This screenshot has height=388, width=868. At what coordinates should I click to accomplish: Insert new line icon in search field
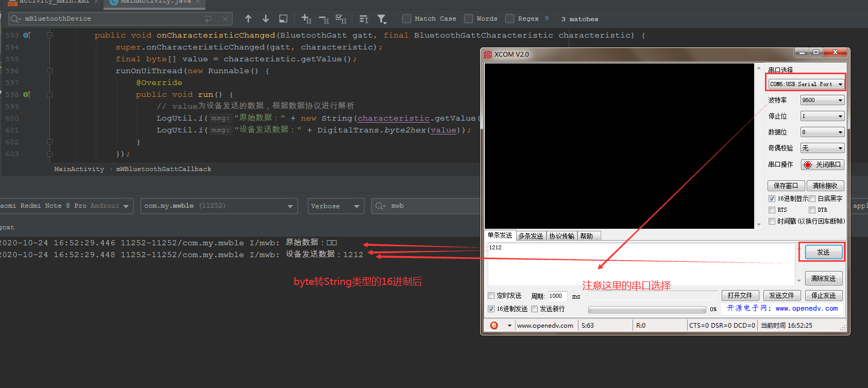(208, 19)
